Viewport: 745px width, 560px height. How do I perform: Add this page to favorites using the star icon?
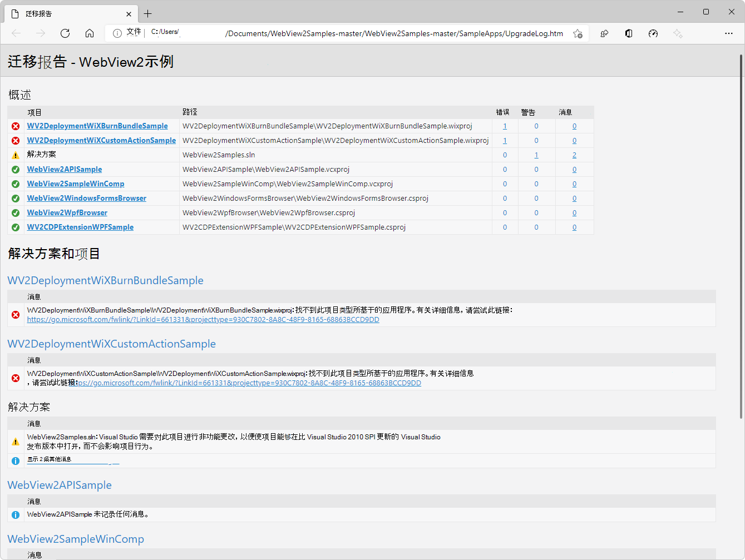[578, 33]
